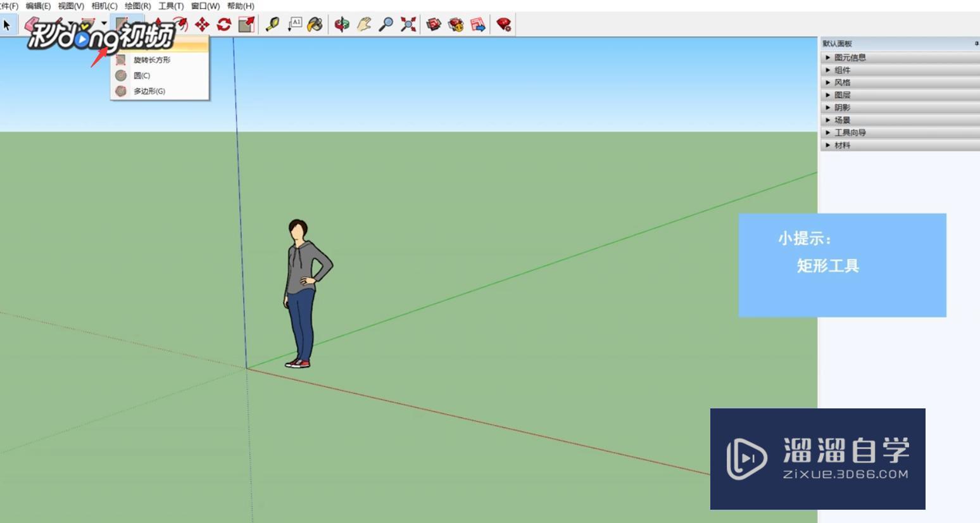Image resolution: width=980 pixels, height=523 pixels.
Task: Expand the 材料 panel at bottom right
Action: coord(842,144)
